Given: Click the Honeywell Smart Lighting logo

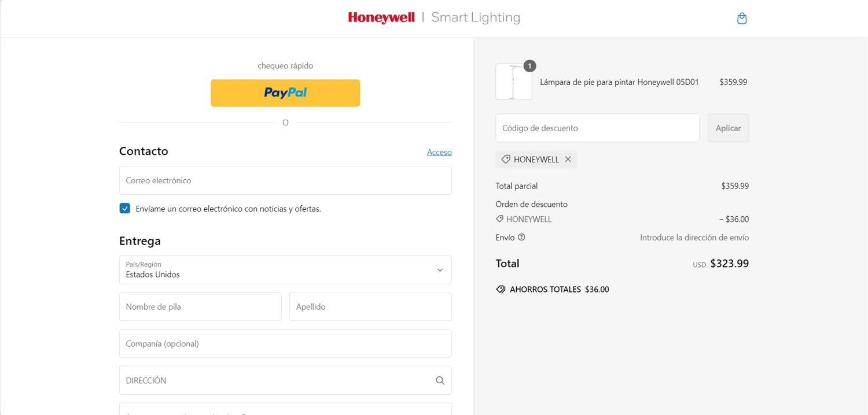Looking at the screenshot, I should [434, 17].
